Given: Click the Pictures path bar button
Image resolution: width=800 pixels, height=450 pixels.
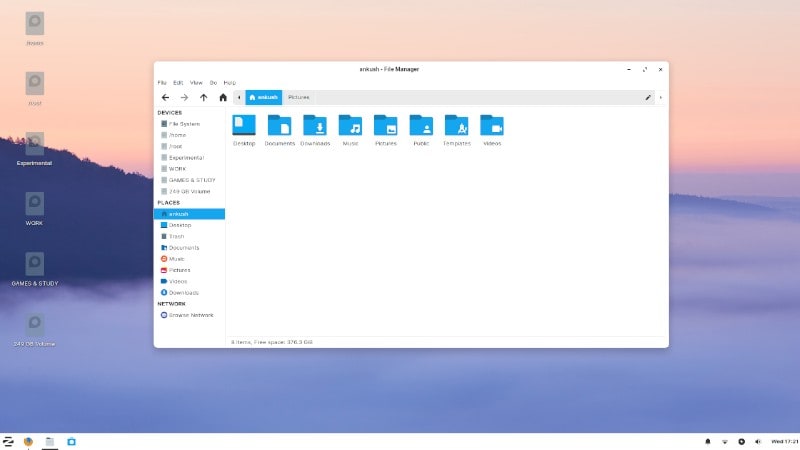Looking at the screenshot, I should (299, 97).
